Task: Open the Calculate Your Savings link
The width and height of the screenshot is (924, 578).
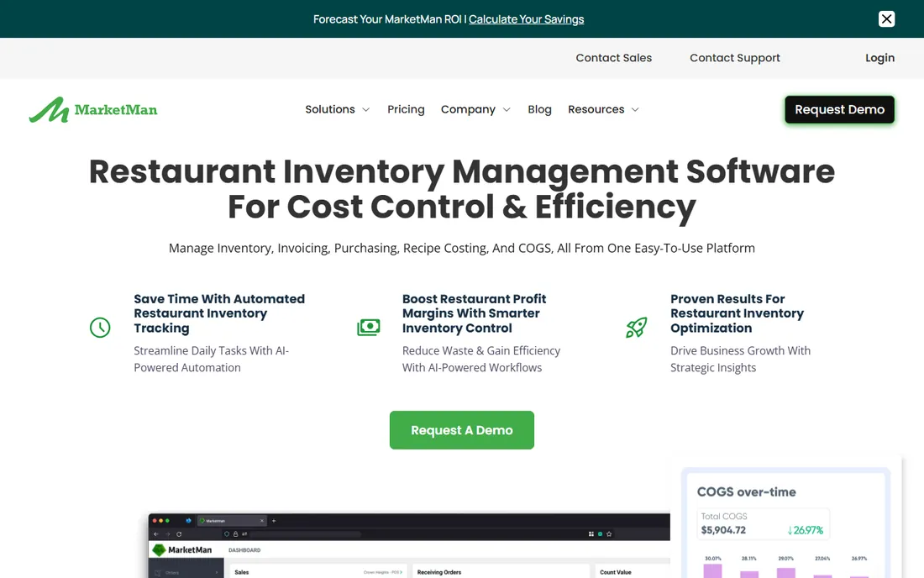Action: tap(526, 18)
